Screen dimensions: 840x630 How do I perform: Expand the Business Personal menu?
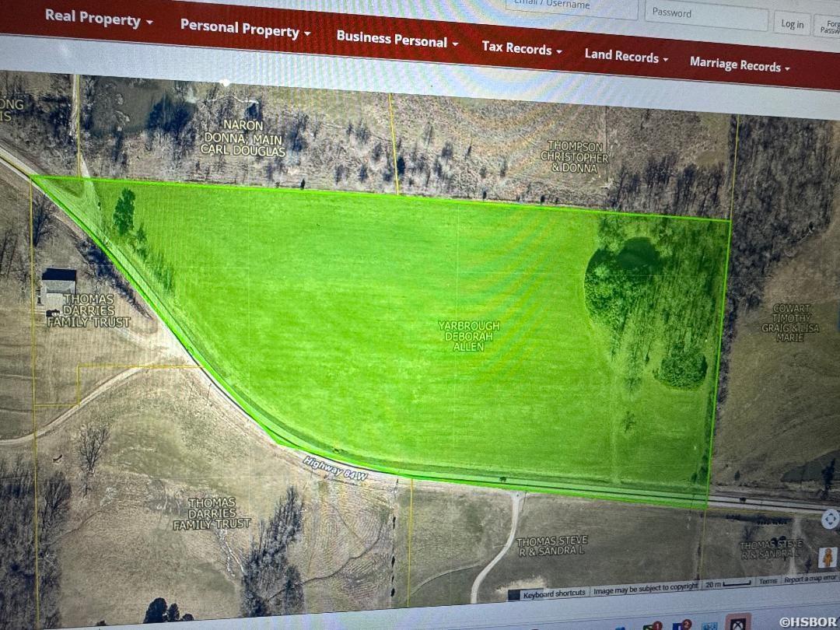tap(397, 40)
